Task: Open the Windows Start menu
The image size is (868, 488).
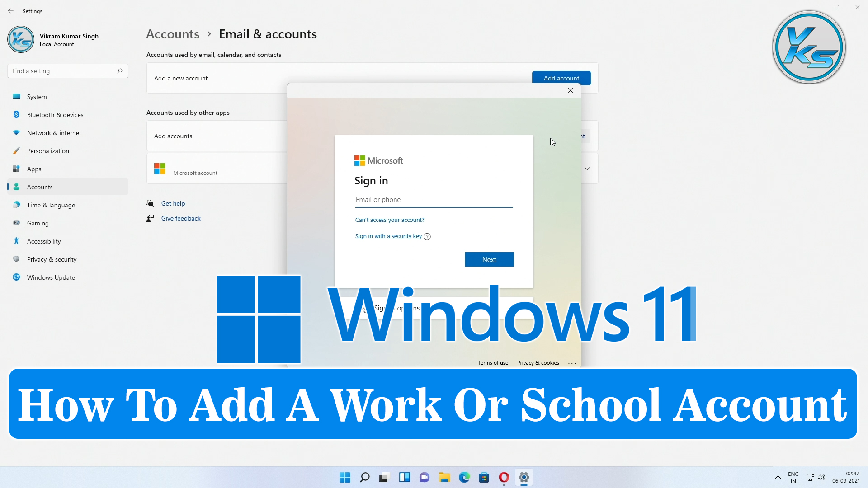Action: [344, 477]
